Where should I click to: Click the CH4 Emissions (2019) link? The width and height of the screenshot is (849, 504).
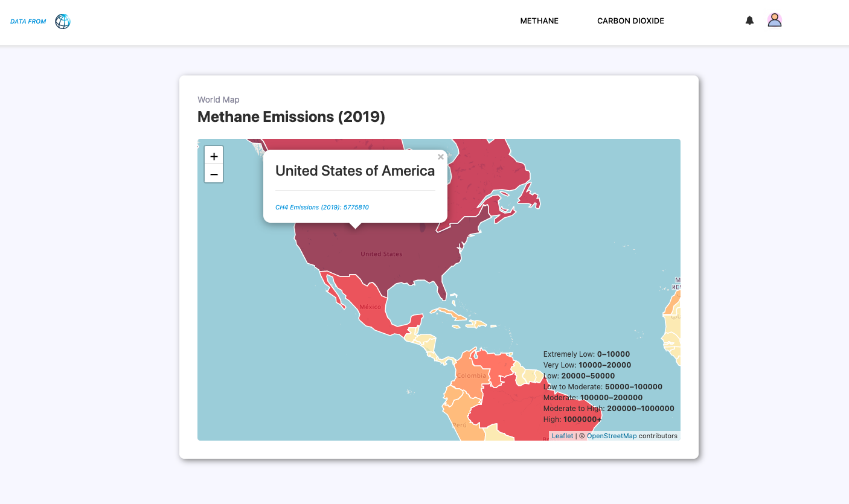click(x=322, y=207)
